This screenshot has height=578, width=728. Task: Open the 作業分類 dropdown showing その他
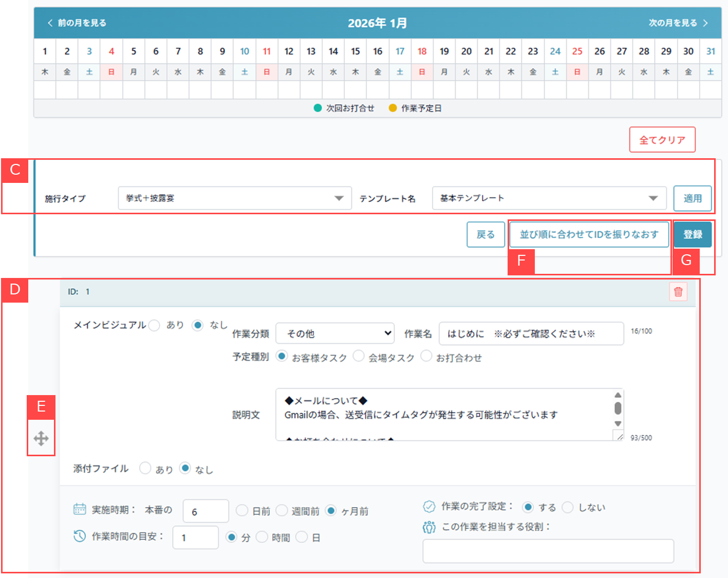pos(334,333)
